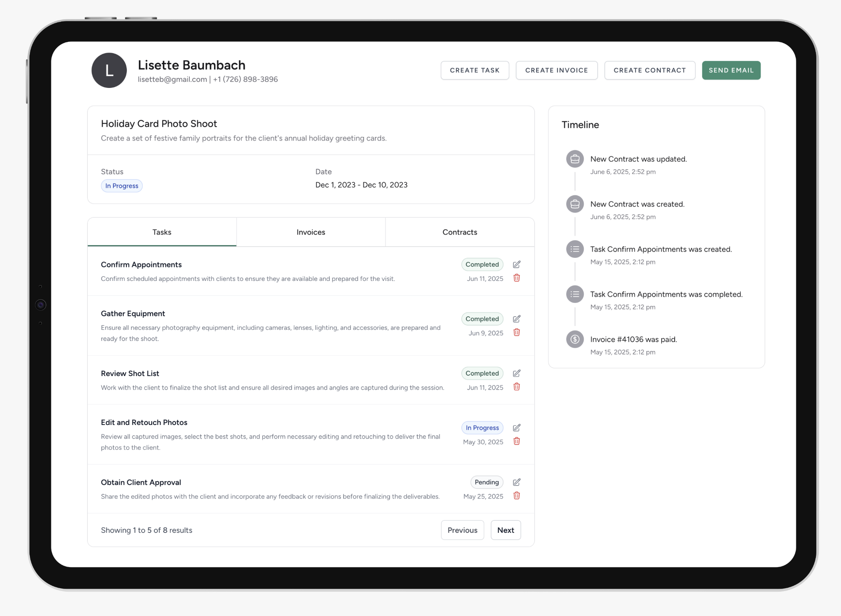The width and height of the screenshot is (841, 616).
Task: Delete the Review Shot List task
Action: coord(516,387)
